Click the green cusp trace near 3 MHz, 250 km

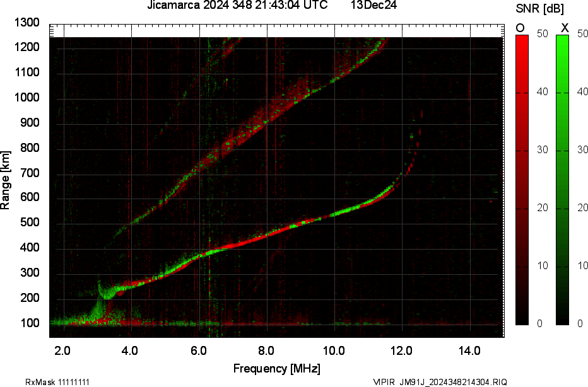click(107, 291)
